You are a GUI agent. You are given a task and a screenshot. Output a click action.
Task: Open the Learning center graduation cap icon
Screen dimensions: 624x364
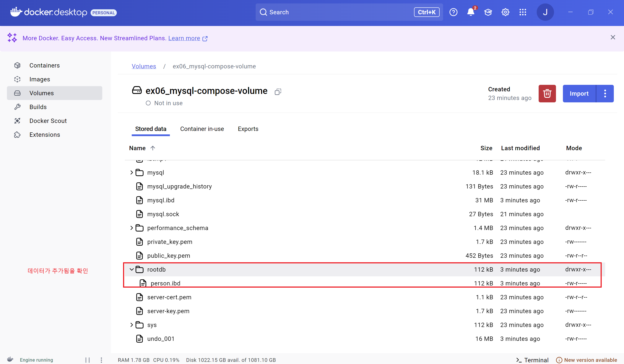pyautogui.click(x=488, y=12)
